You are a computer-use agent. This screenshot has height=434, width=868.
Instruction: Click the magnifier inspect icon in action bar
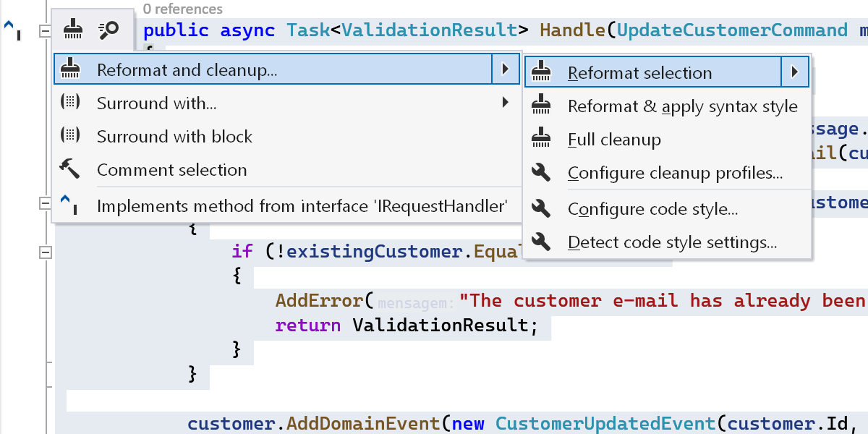[109, 30]
